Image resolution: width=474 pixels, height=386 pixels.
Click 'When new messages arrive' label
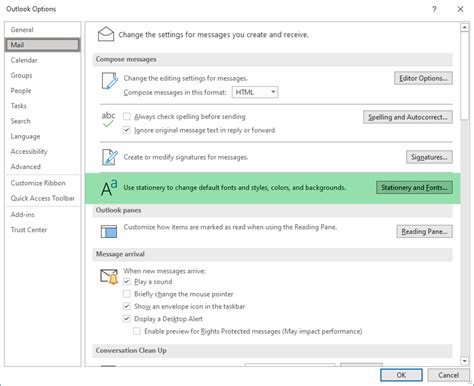tap(164, 271)
